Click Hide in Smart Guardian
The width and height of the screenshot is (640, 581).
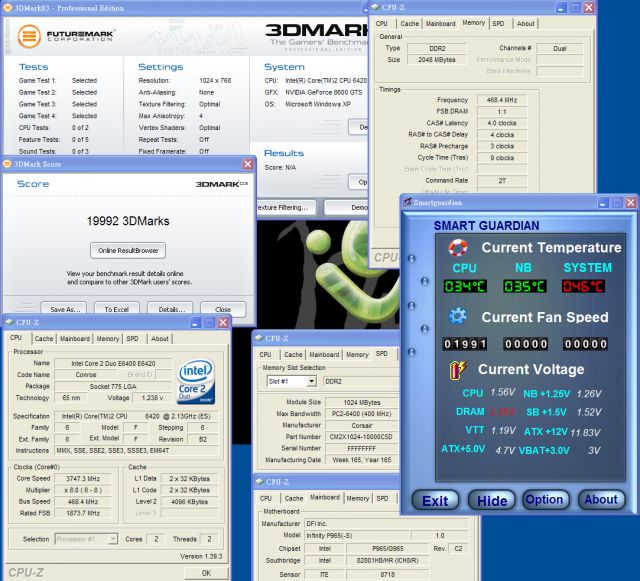491,501
